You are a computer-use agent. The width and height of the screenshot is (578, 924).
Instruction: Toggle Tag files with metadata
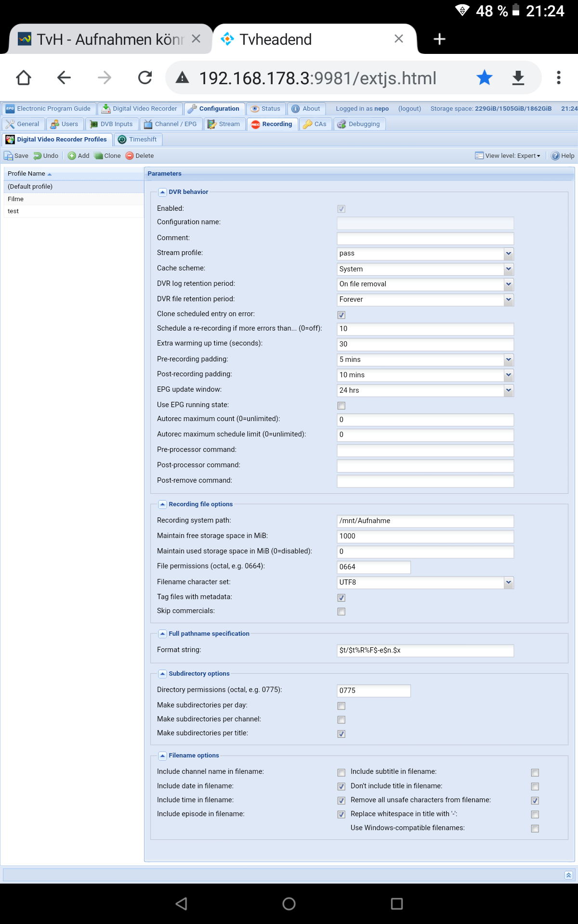click(342, 598)
